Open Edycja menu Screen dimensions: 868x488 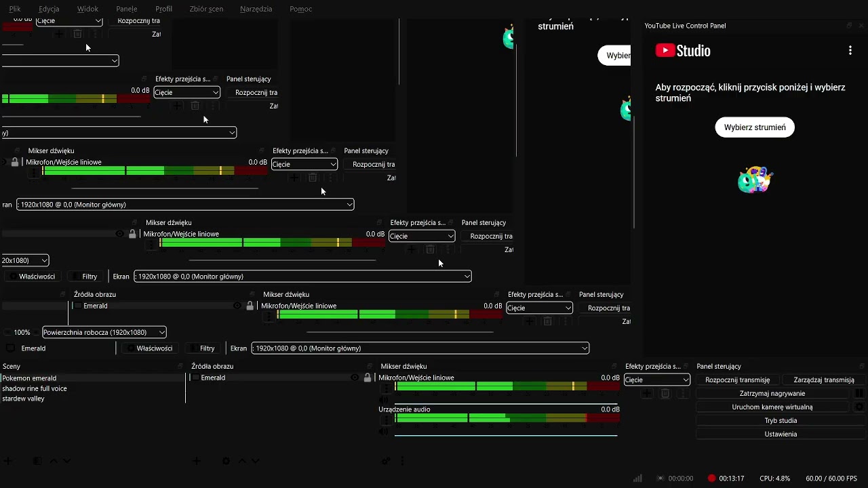coord(49,9)
